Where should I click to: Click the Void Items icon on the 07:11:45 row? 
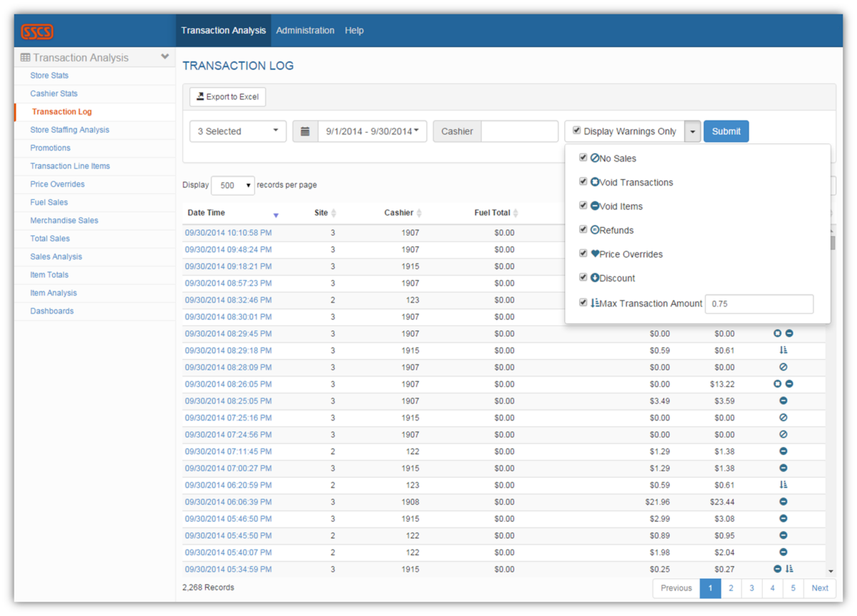pyautogui.click(x=783, y=451)
